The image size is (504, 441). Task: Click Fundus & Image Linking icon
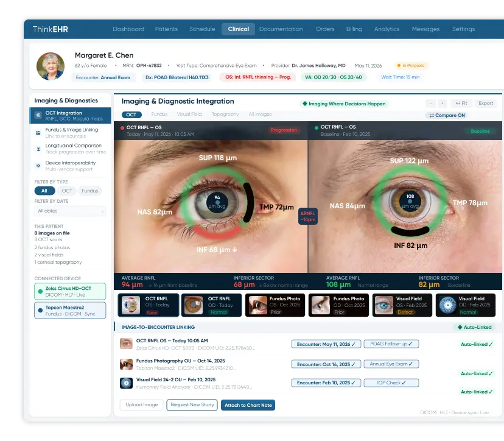coord(38,133)
